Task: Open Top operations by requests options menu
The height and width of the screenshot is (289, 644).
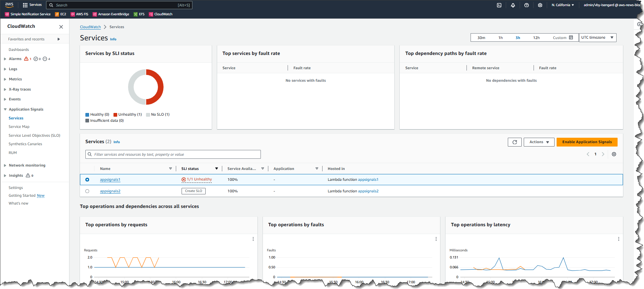Action: tap(253, 239)
